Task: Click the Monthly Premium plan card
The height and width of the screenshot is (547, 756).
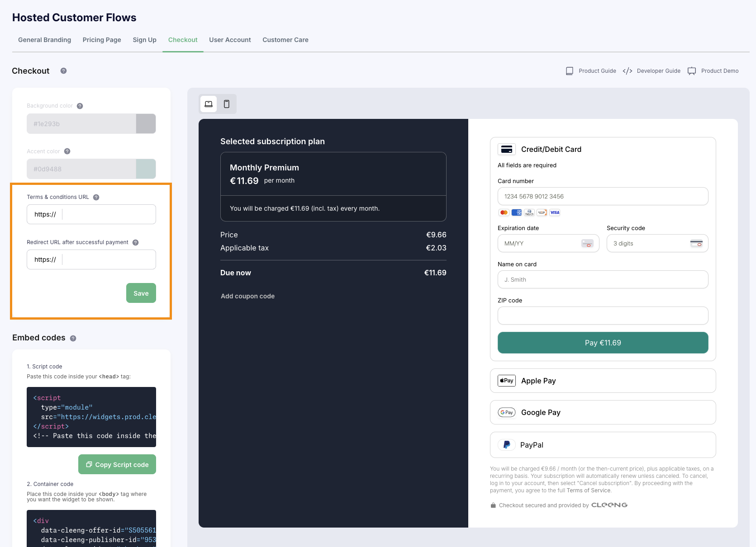Action: point(333,187)
